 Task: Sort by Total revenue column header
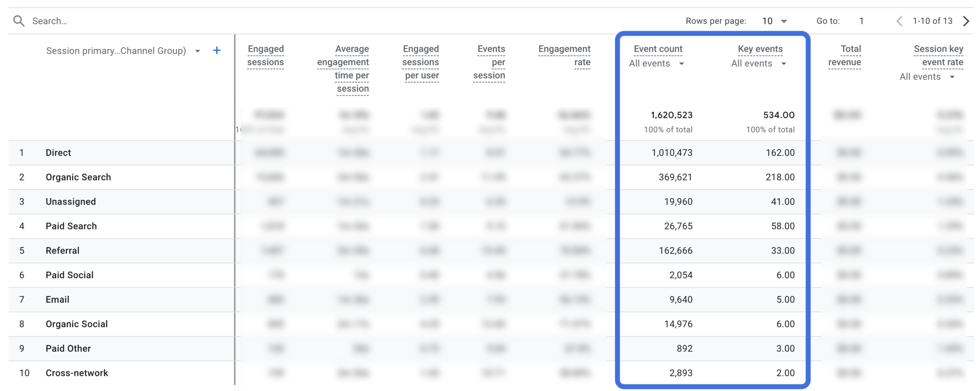coord(844,55)
